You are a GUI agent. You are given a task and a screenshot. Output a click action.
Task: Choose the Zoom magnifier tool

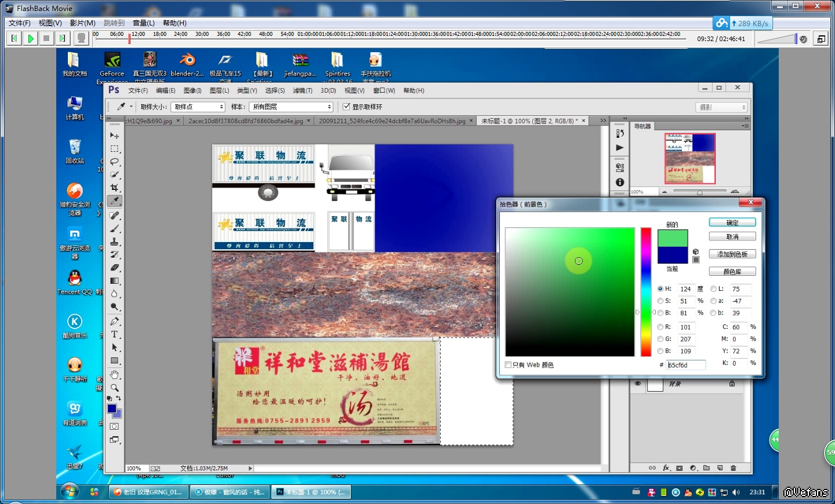(114, 388)
